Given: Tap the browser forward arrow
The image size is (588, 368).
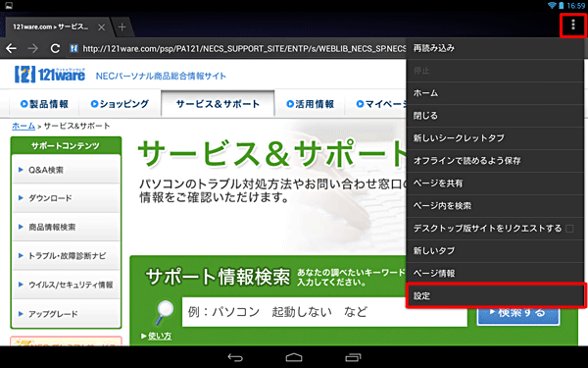Looking at the screenshot, I should (x=33, y=48).
